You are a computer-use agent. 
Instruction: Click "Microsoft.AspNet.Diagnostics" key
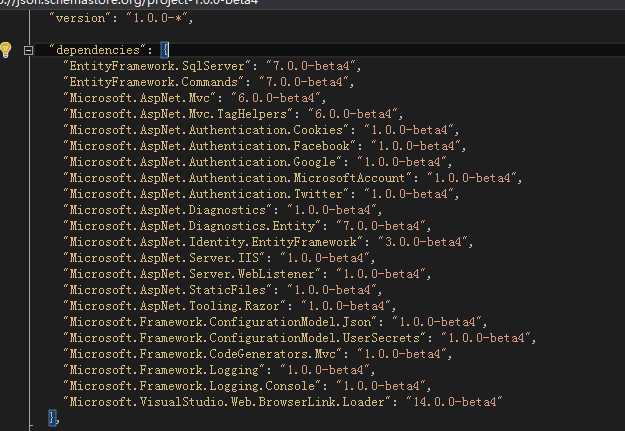(x=167, y=210)
